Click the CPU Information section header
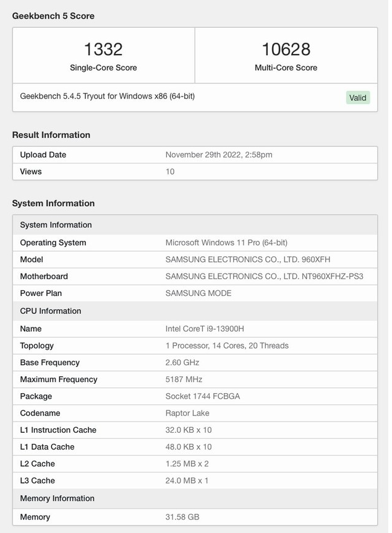The height and width of the screenshot is (533, 392). click(51, 311)
